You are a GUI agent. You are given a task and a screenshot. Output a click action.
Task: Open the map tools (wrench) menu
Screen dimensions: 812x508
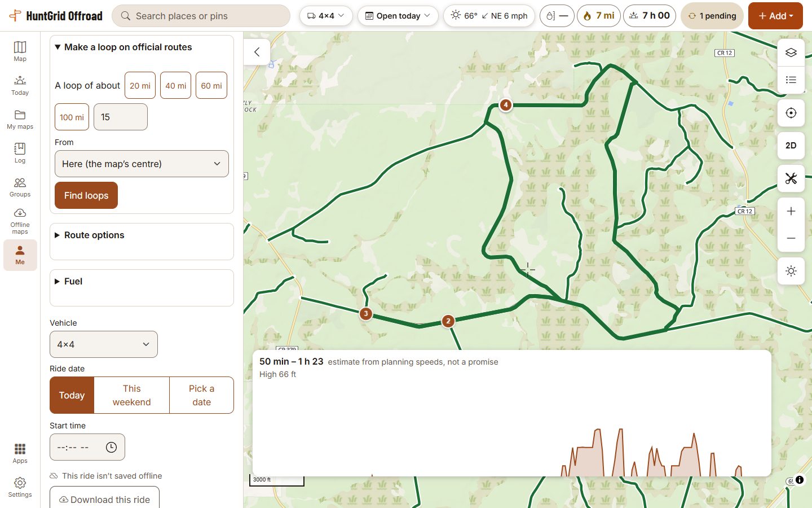coord(791,178)
